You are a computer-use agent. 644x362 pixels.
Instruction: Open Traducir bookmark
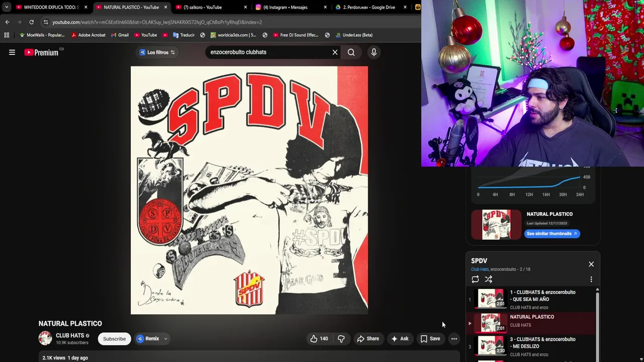click(x=184, y=35)
